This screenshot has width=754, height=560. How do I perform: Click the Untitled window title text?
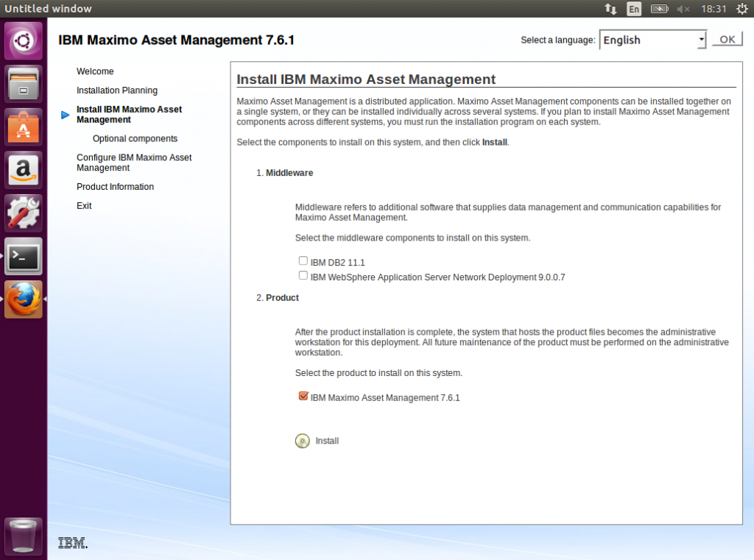coord(48,9)
